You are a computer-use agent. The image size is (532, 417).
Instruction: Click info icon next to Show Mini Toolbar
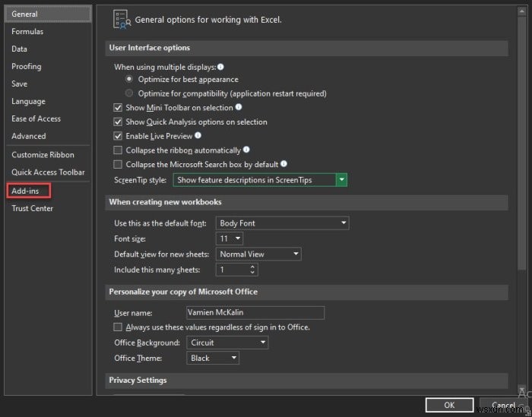239,107
